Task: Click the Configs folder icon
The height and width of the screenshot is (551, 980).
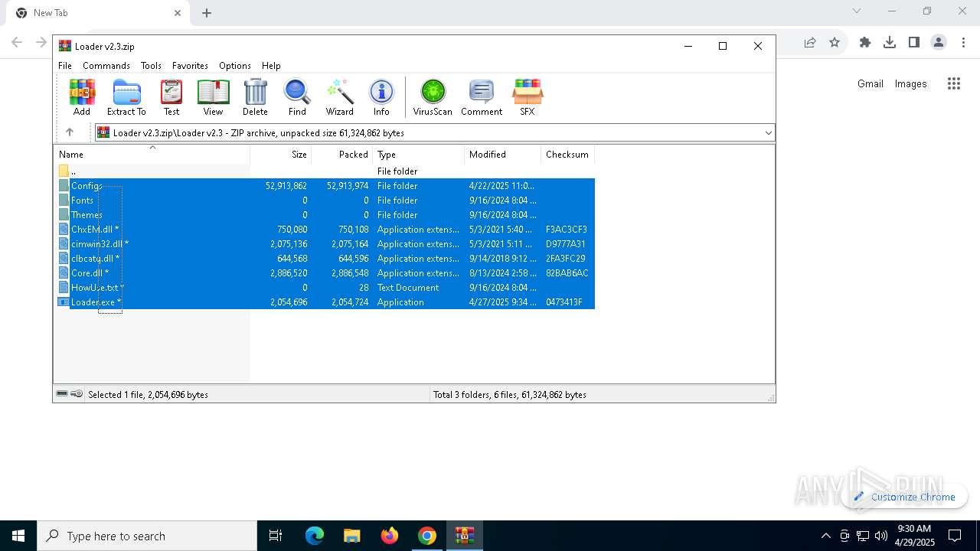Action: point(64,186)
